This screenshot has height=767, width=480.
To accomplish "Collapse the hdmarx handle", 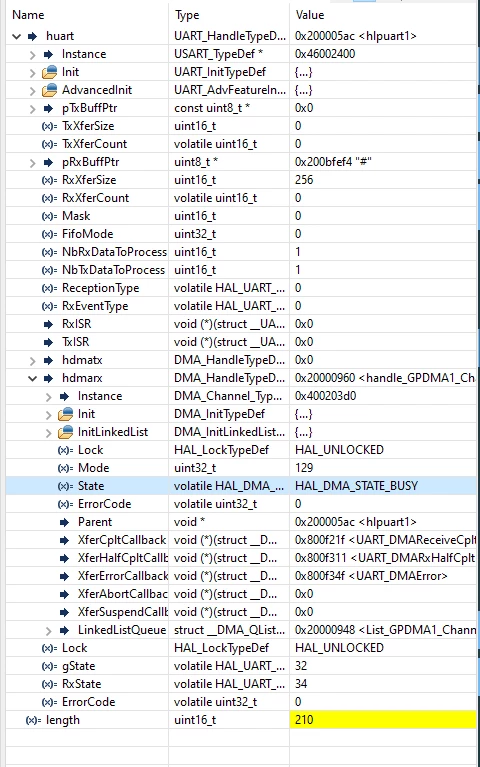I will point(32,378).
